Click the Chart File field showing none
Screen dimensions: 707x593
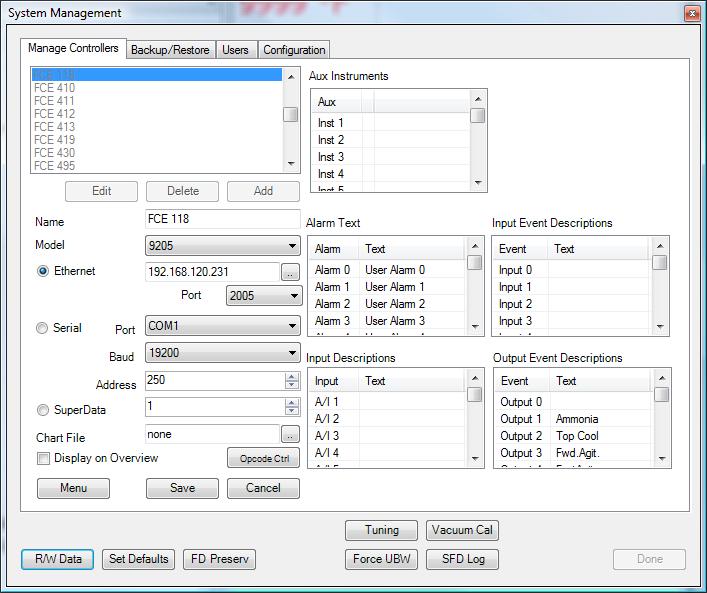(x=212, y=435)
